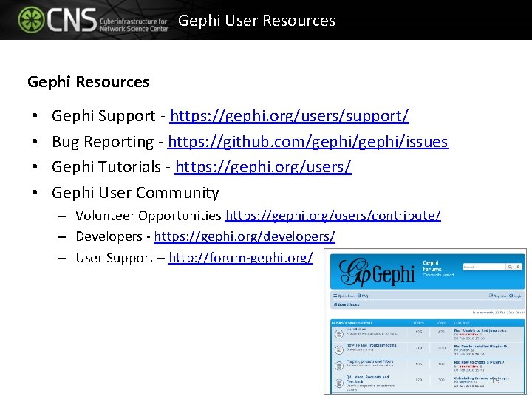The image size is (532, 399).
Task: Open the GitHub gephi issues link
Action: [308, 142]
